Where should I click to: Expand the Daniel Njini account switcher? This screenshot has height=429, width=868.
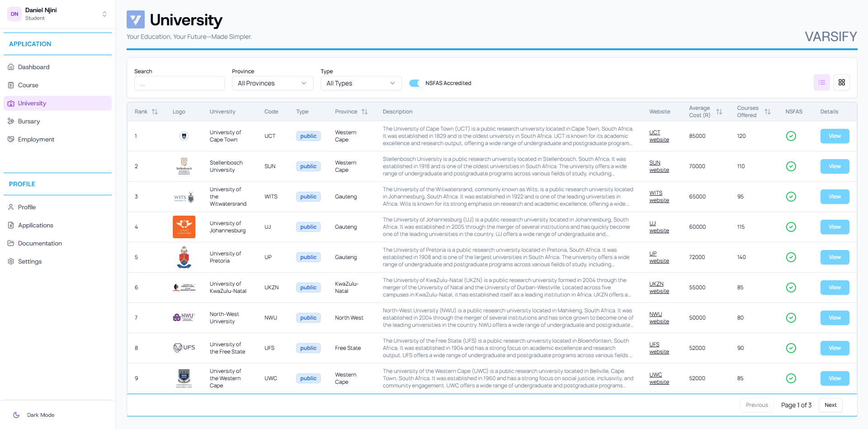[104, 14]
